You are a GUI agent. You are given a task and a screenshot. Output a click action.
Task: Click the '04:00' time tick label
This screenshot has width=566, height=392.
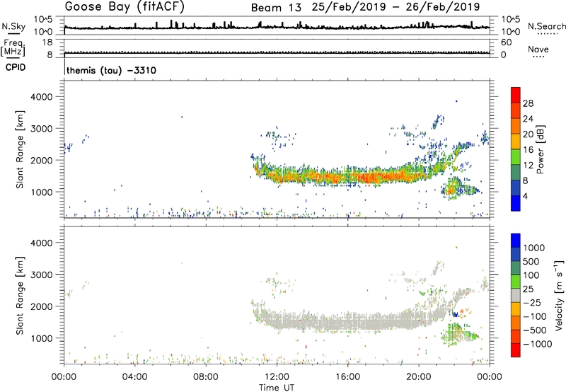pyautogui.click(x=134, y=377)
